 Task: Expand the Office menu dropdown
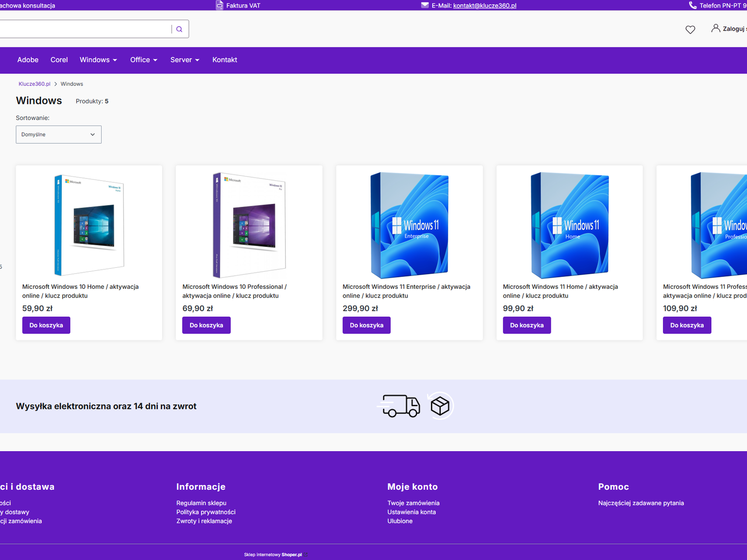click(144, 60)
